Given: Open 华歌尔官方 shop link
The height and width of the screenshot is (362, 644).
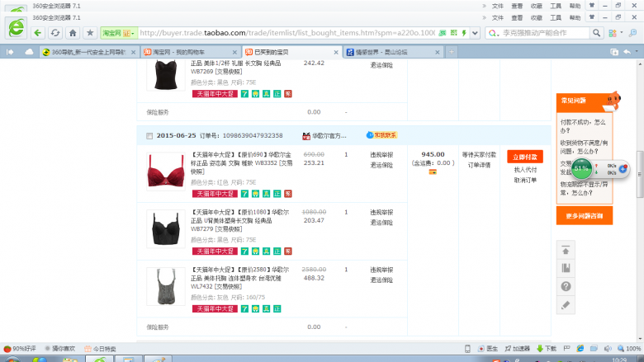Looking at the screenshot, I should [x=329, y=136].
